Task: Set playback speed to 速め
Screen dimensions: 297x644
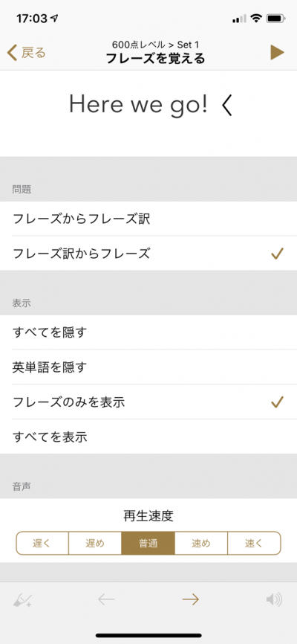Action: (x=201, y=543)
